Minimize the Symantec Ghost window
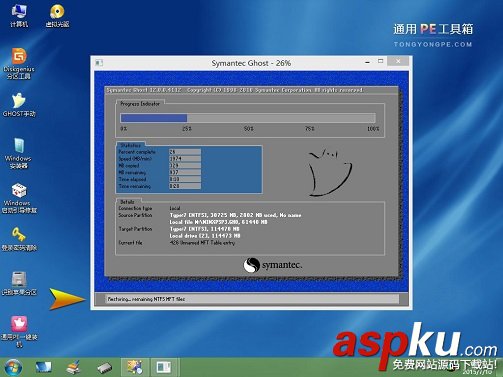Image resolution: width=503 pixels, height=377 pixels. pos(367,62)
